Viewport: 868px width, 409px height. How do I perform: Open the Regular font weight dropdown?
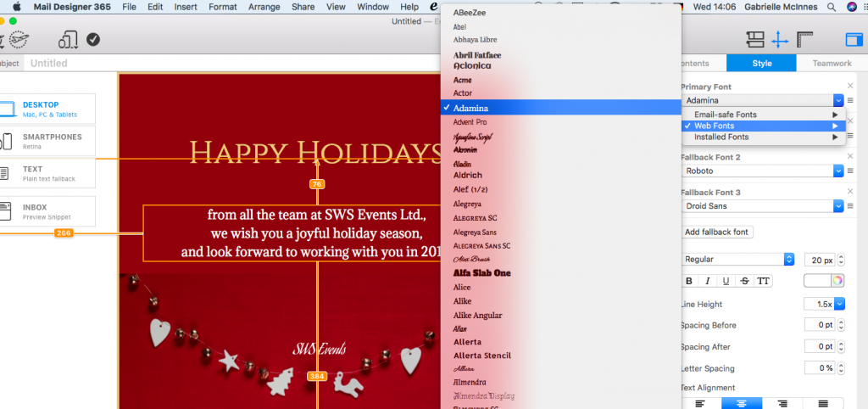[737, 260]
